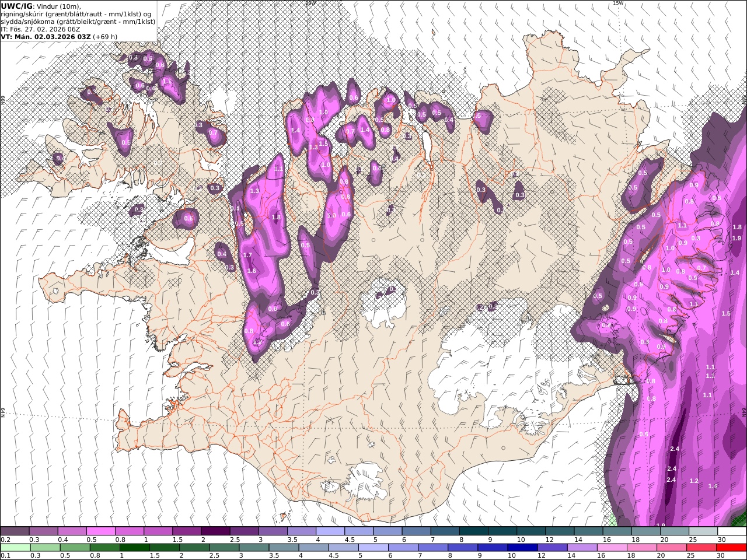Pick the light purple 14 swatch in lower legend

click(x=581, y=548)
